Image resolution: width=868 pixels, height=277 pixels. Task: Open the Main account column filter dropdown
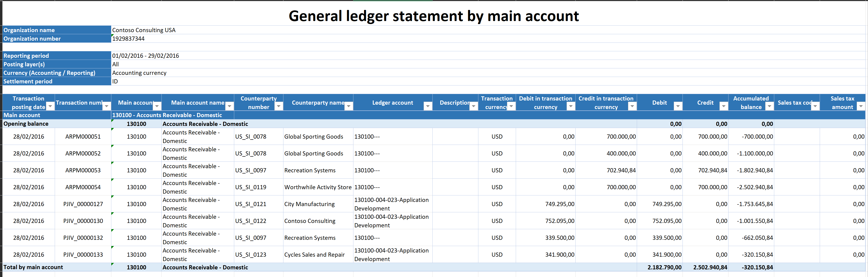click(157, 107)
